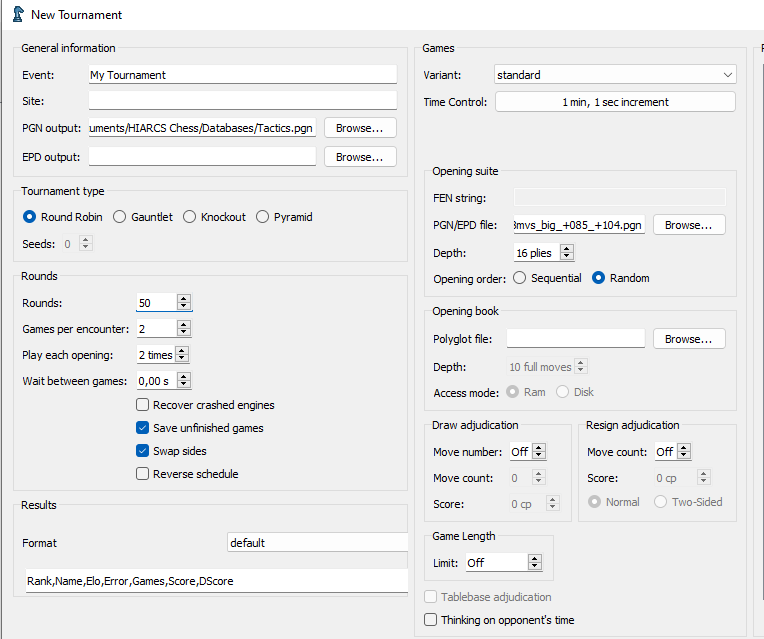Viewport: 764px width, 639px height.
Task: Increase Rounds value with up arrow
Action: pos(184,299)
